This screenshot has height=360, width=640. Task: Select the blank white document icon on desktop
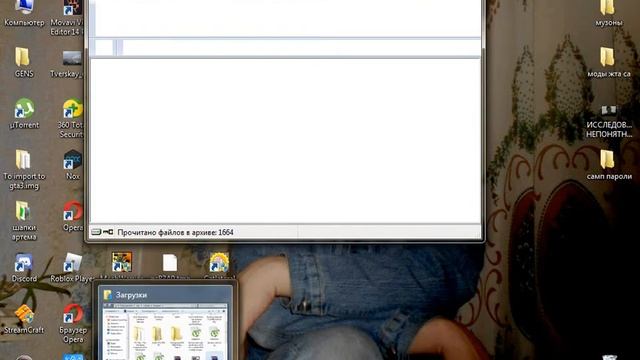(x=170, y=262)
